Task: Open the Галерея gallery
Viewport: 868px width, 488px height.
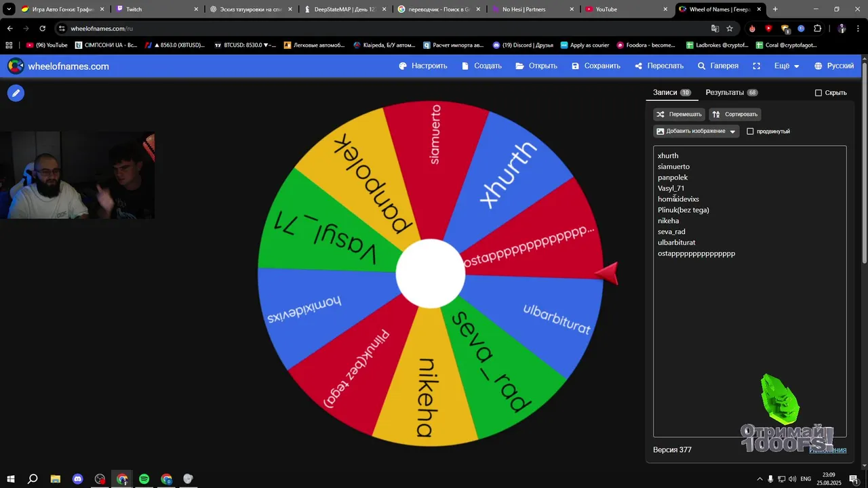Action: point(718,66)
